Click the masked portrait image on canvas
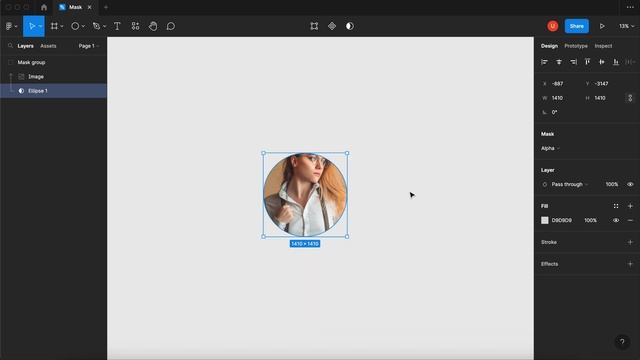The width and height of the screenshot is (640, 360). coord(305,195)
